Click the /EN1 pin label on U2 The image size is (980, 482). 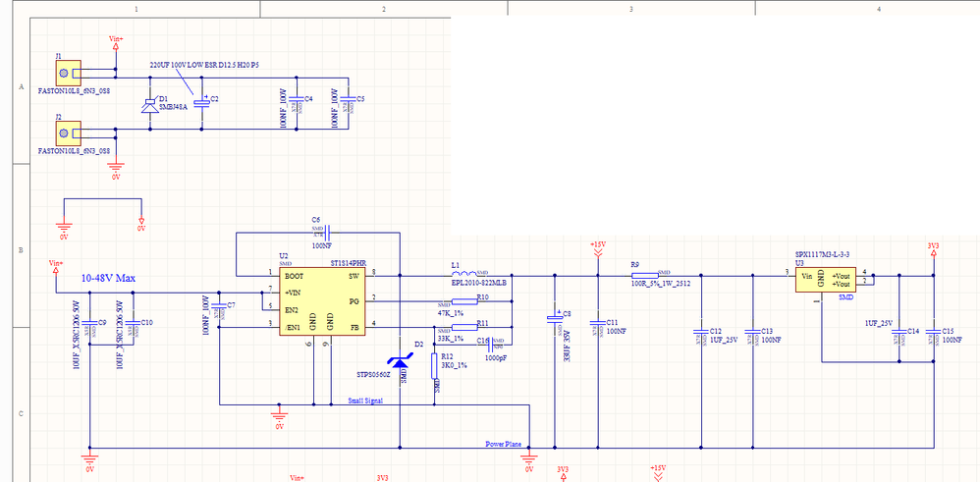[294, 328]
